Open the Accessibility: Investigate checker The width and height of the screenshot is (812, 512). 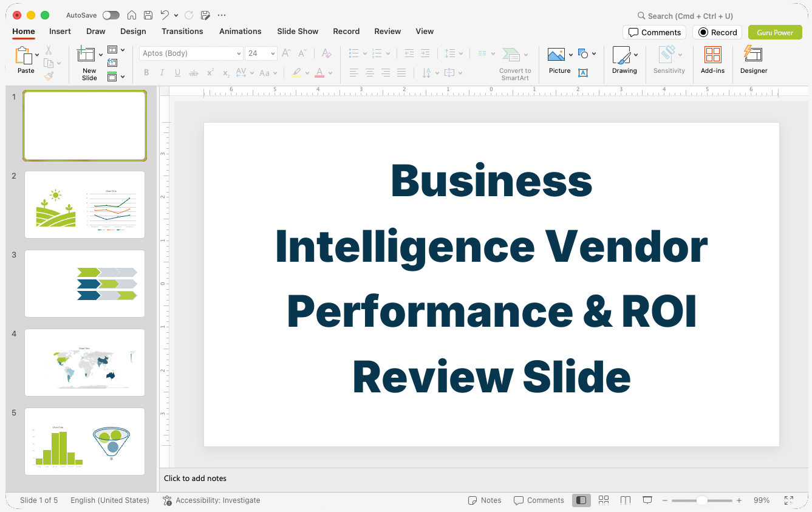pyautogui.click(x=211, y=500)
